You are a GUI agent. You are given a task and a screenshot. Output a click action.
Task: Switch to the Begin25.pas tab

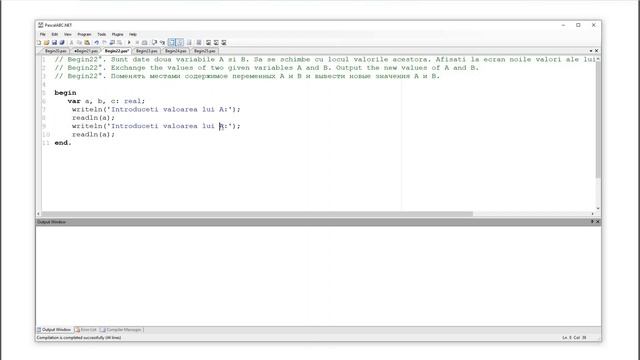(205, 51)
